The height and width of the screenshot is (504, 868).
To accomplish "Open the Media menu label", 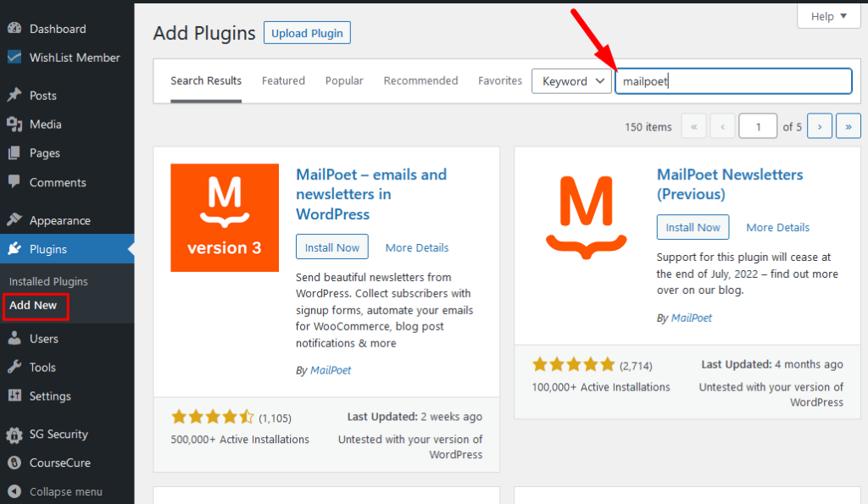I will 46,125.
